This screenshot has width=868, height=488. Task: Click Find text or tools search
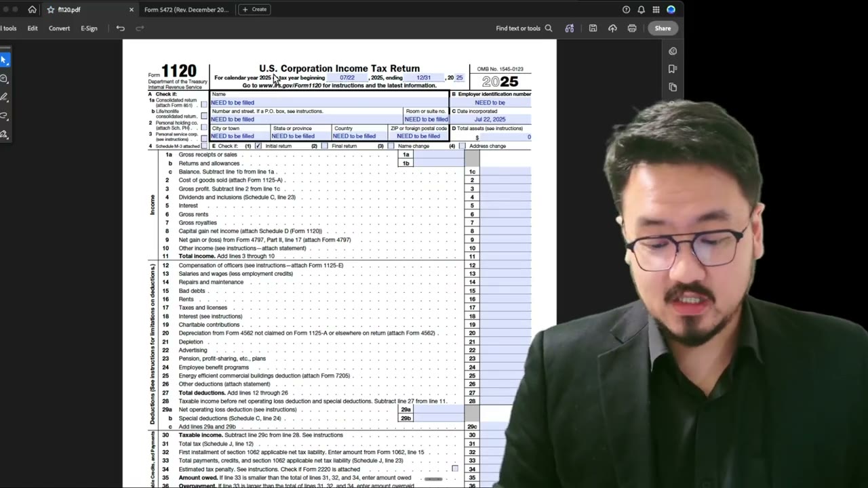click(x=524, y=28)
